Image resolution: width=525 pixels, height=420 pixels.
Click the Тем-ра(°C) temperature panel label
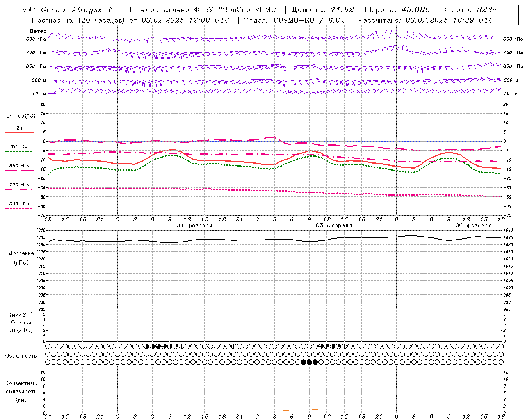click(19, 116)
